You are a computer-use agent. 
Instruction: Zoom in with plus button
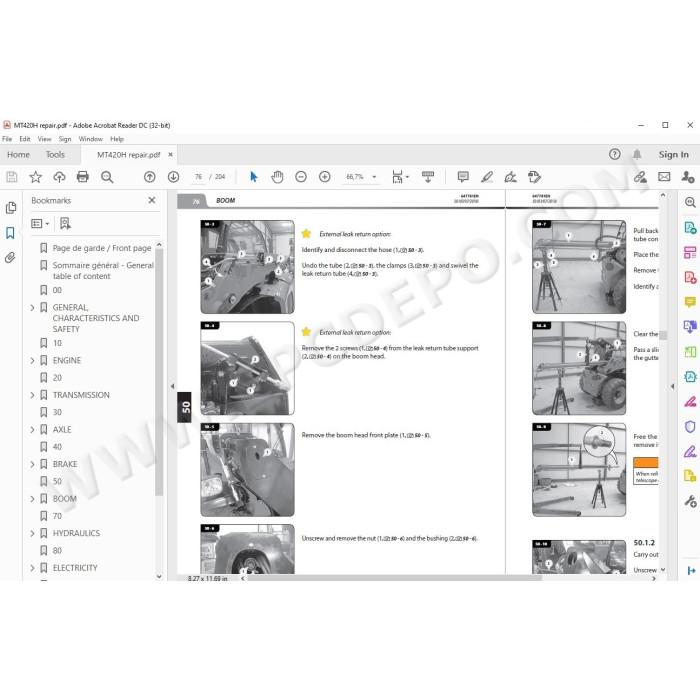pyautogui.click(x=325, y=177)
